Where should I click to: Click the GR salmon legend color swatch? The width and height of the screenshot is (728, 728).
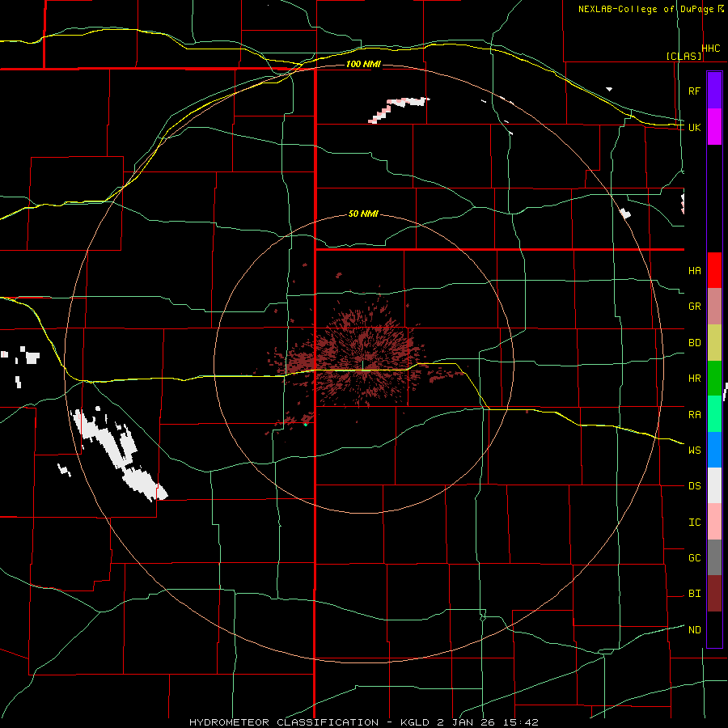point(714,307)
